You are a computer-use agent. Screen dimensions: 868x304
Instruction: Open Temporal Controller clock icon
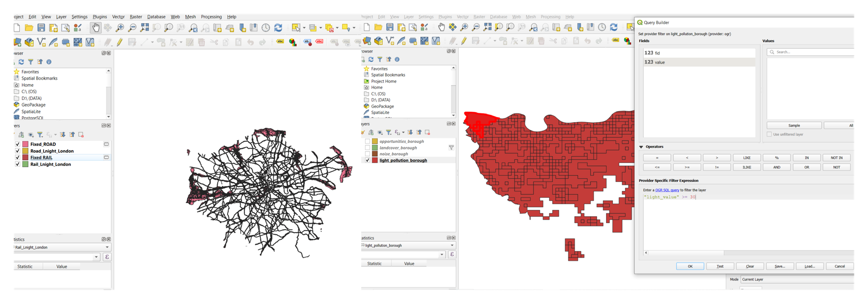[266, 28]
